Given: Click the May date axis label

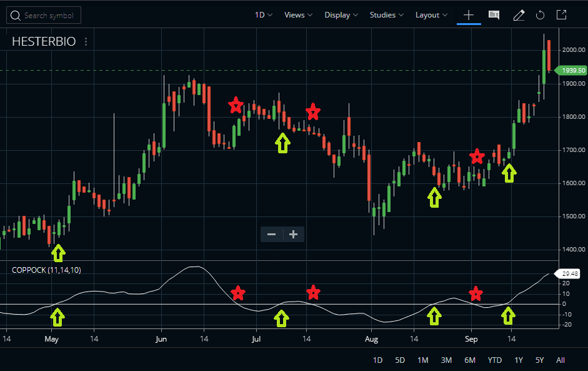Looking at the screenshot, I should coord(51,339).
